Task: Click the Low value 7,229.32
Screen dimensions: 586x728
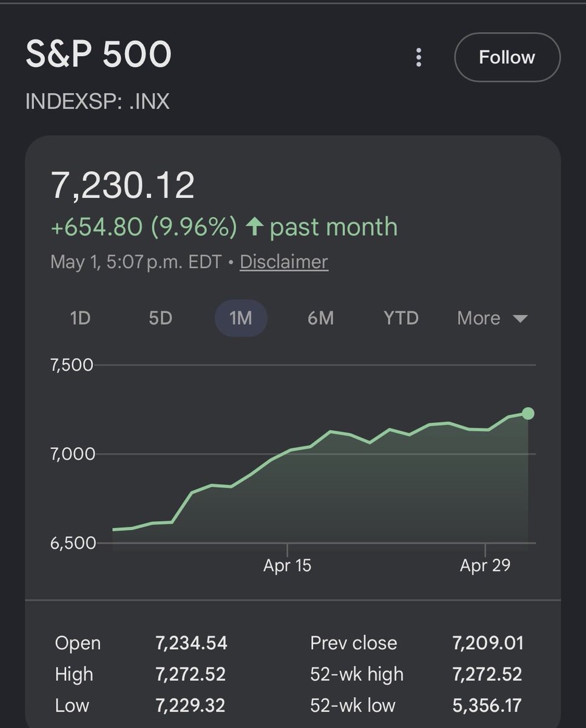Action: [190, 706]
